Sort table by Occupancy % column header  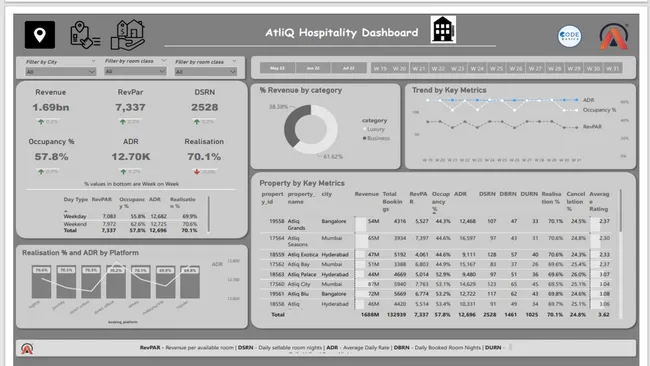tap(440, 201)
